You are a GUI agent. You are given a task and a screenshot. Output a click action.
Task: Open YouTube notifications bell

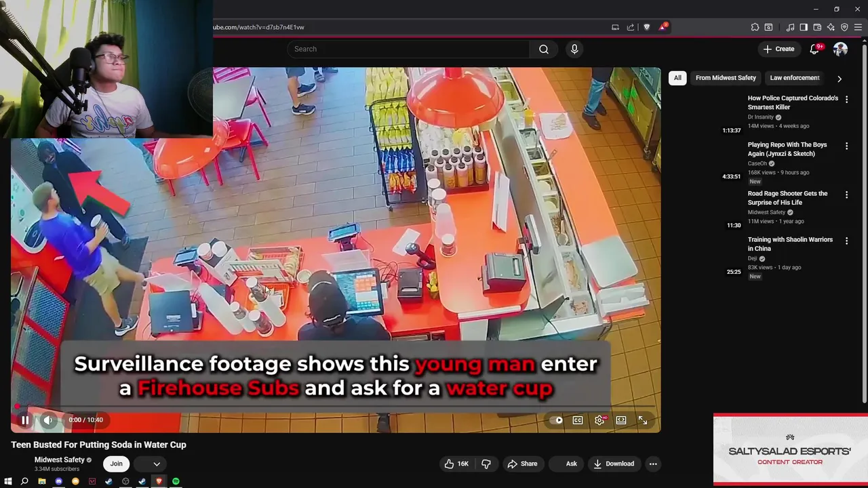click(x=815, y=49)
